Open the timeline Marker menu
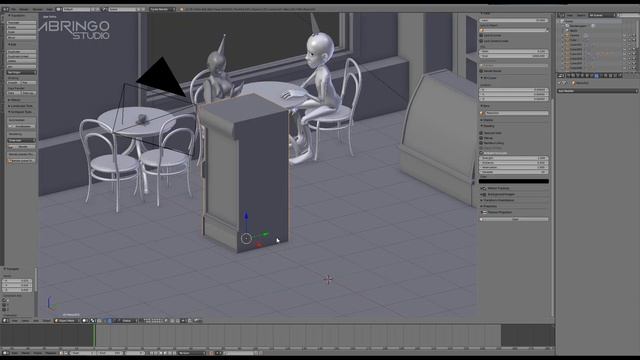The height and width of the screenshot is (360, 640). tap(25, 353)
